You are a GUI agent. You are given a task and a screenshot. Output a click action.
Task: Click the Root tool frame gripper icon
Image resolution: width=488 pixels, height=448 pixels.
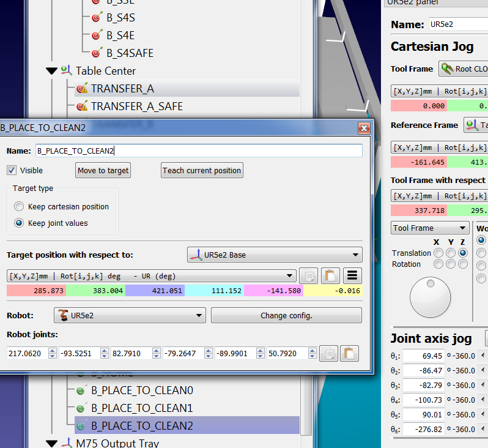446,69
